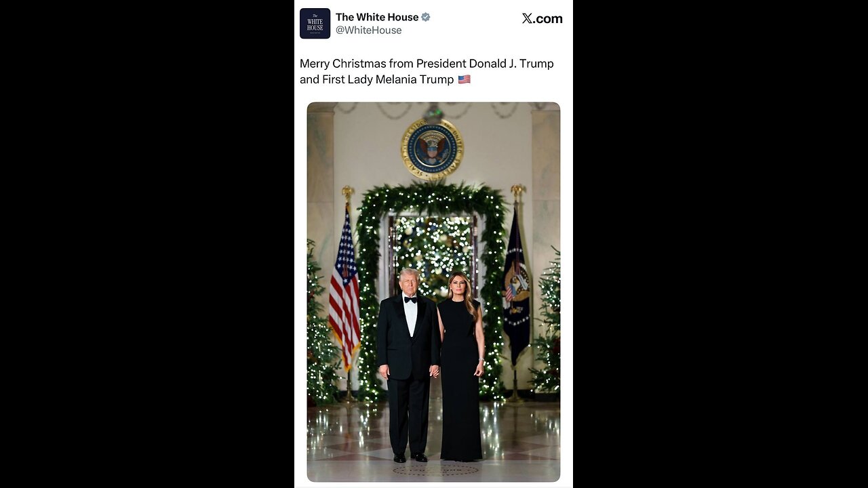The width and height of the screenshot is (868, 488).
Task: Click the Christmas tree at photo's left edge
Action: 320,325
